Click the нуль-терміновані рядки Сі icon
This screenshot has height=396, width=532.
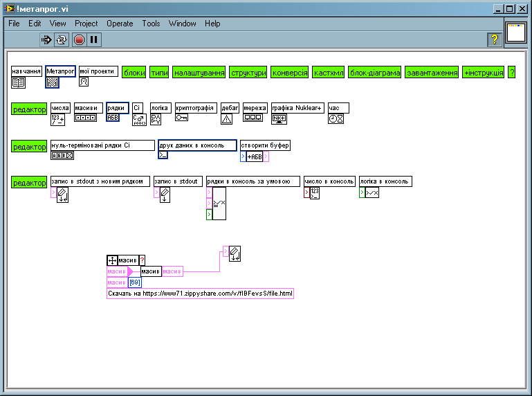point(62,155)
